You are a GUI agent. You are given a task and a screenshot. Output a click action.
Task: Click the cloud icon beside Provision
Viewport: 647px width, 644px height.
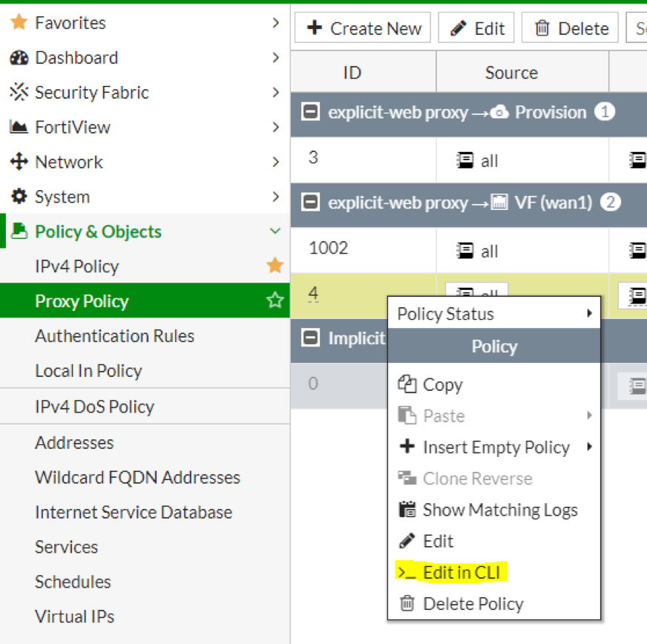click(499, 112)
